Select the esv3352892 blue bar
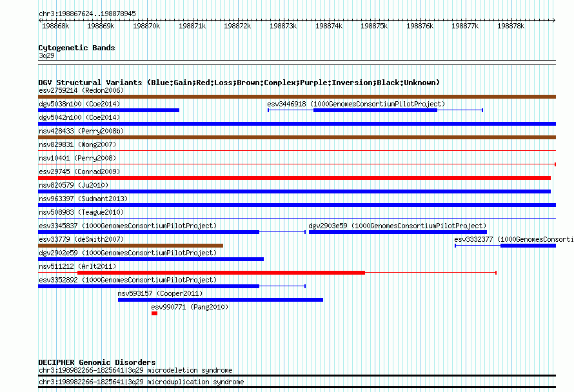The width and height of the screenshot is (574, 392). click(148, 286)
